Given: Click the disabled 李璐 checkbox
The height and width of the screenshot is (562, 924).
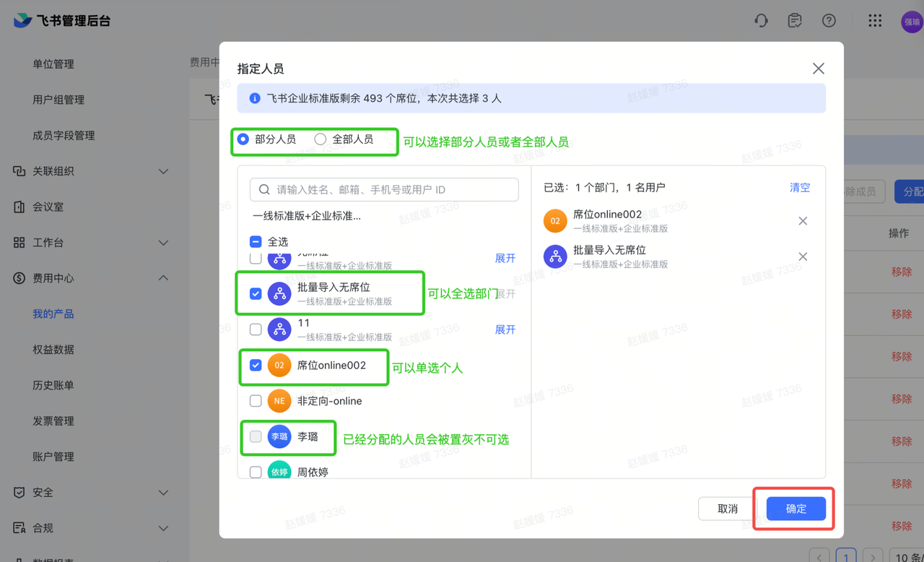Looking at the screenshot, I should [256, 436].
